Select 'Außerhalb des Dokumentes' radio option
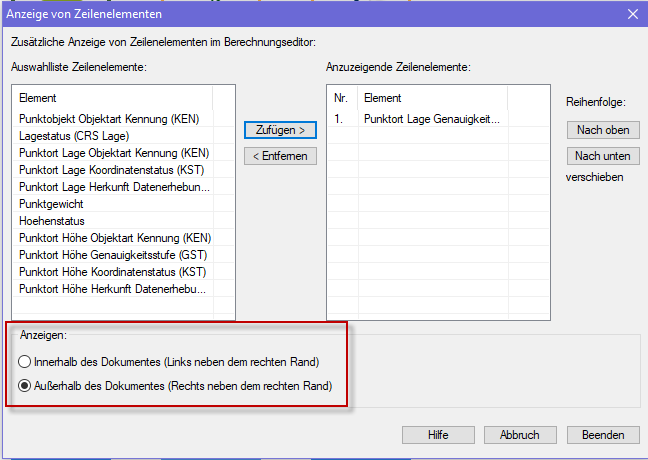Image resolution: width=648 pixels, height=460 pixels. 27,385
